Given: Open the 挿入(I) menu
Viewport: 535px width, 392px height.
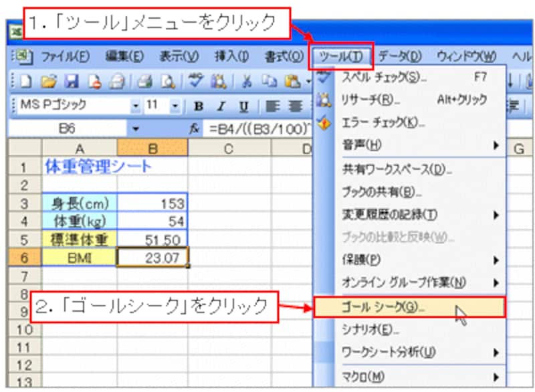Looking at the screenshot, I should [x=231, y=56].
